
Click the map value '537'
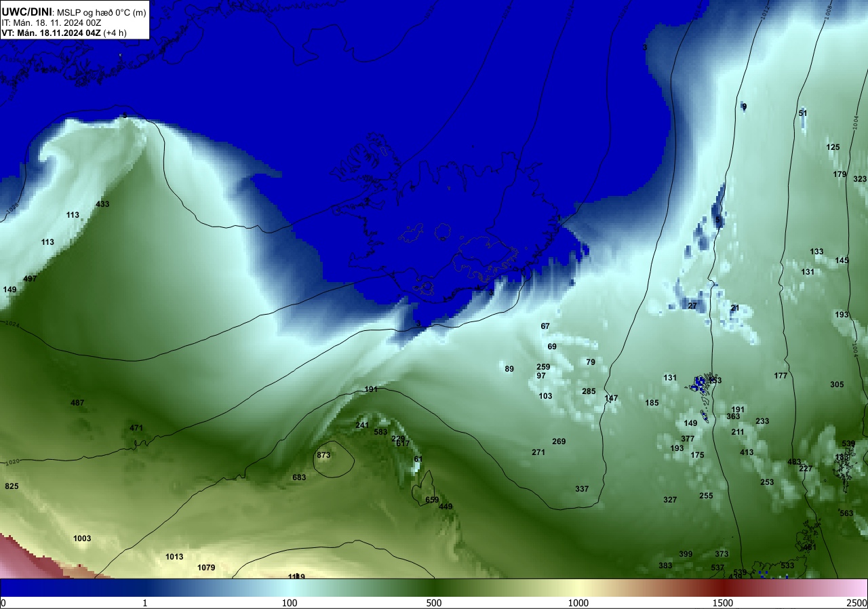(717, 568)
